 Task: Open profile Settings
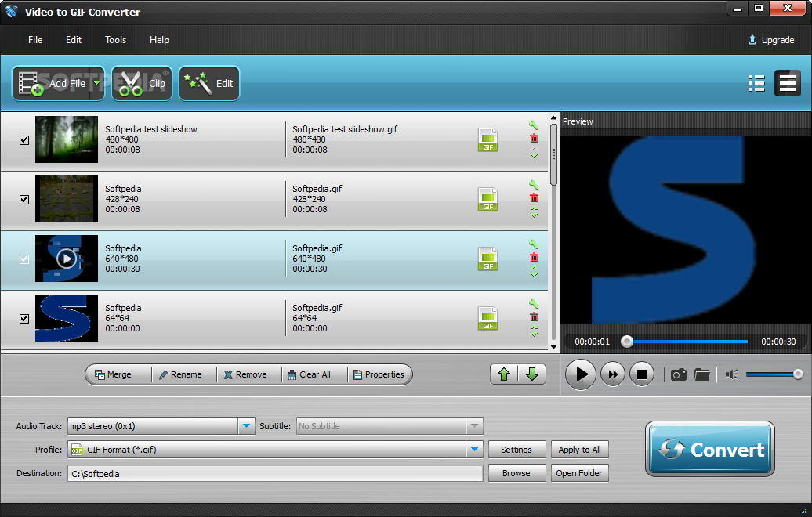click(517, 450)
